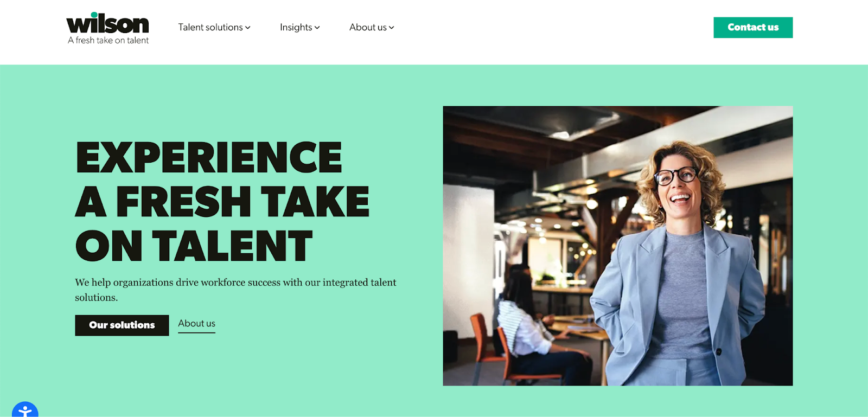Open the accessibility widget icon

(x=25, y=409)
